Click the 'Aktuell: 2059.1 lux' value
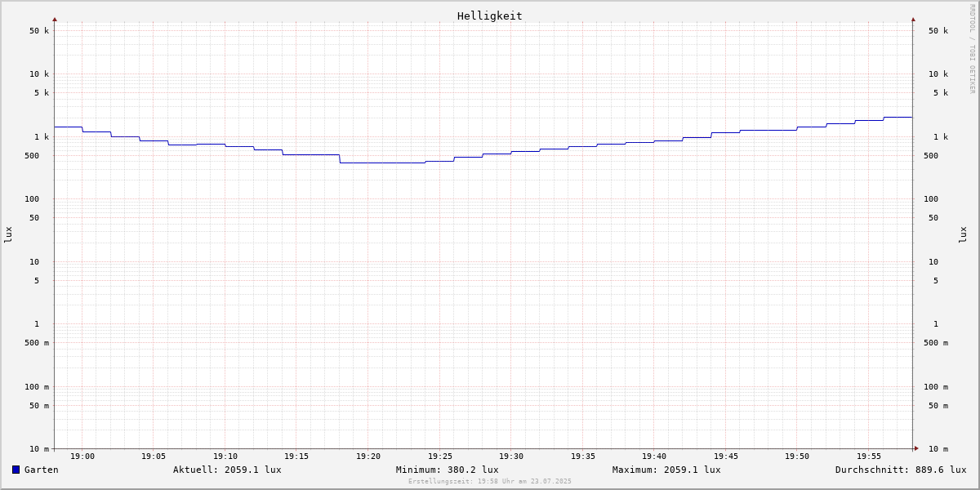The image size is (980, 490). tap(227, 470)
